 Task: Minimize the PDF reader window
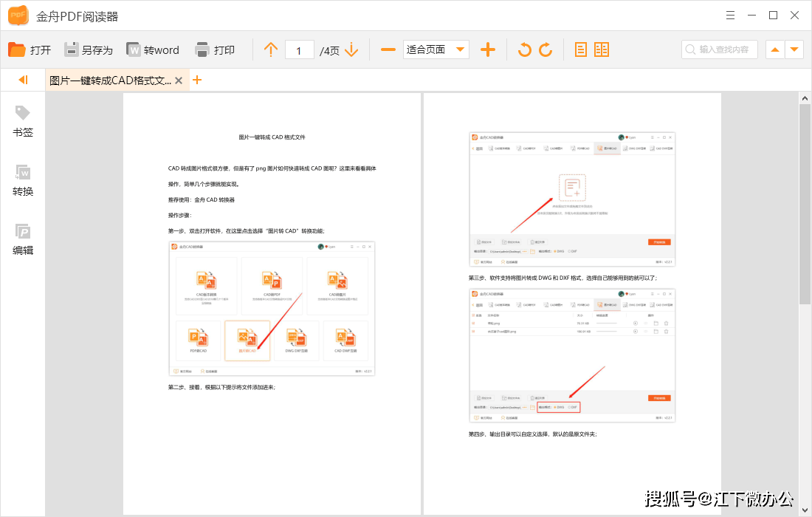[x=752, y=16]
